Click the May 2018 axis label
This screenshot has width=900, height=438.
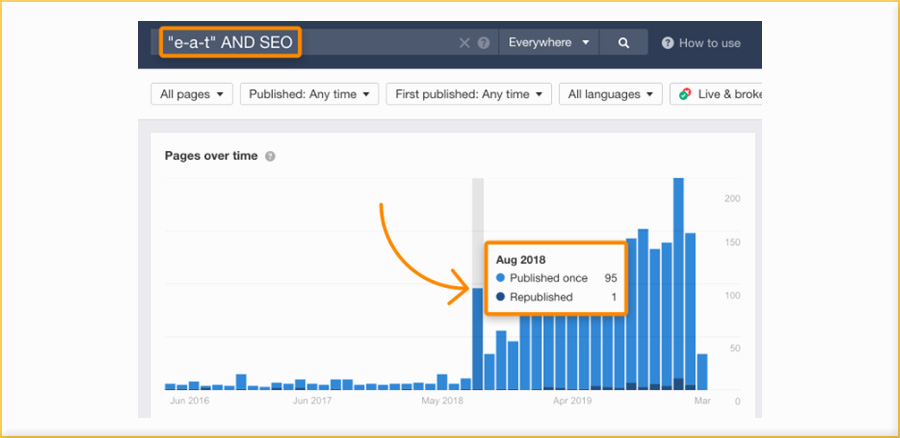pyautogui.click(x=441, y=401)
